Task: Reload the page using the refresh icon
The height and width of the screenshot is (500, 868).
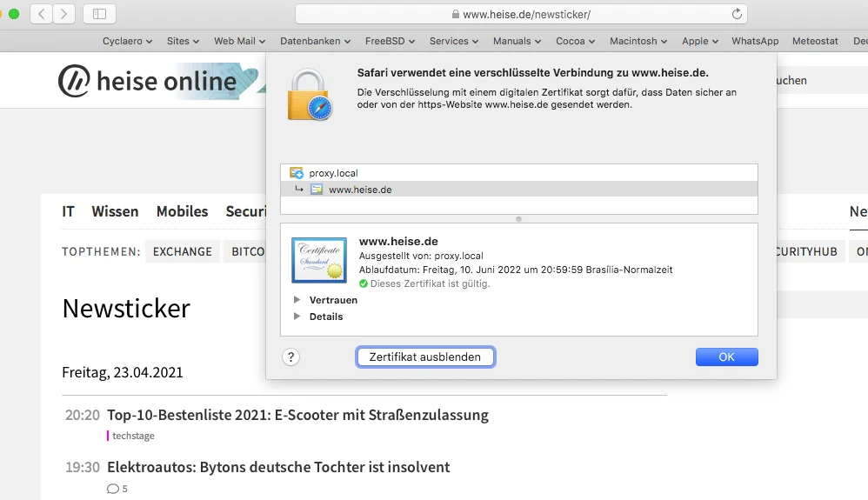Action: (x=737, y=15)
